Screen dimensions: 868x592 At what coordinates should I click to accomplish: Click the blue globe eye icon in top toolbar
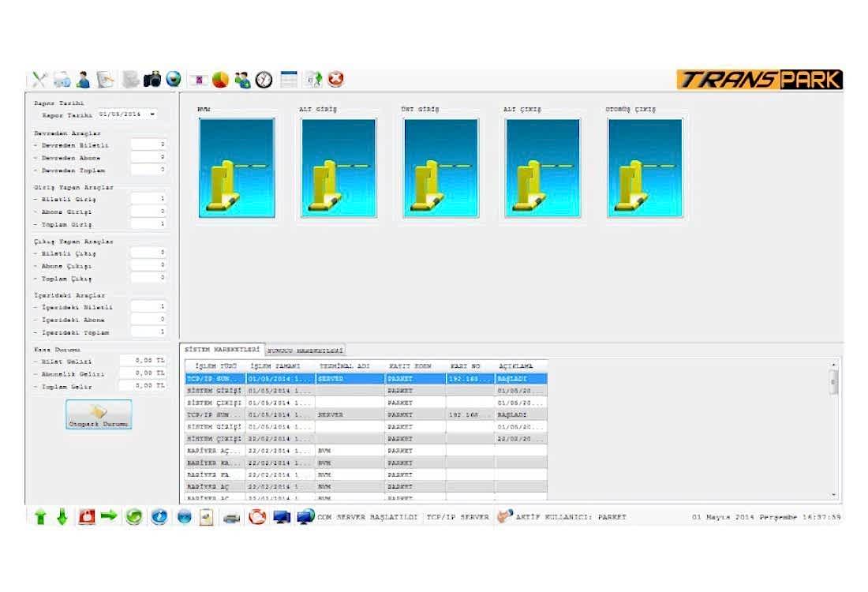(x=174, y=79)
